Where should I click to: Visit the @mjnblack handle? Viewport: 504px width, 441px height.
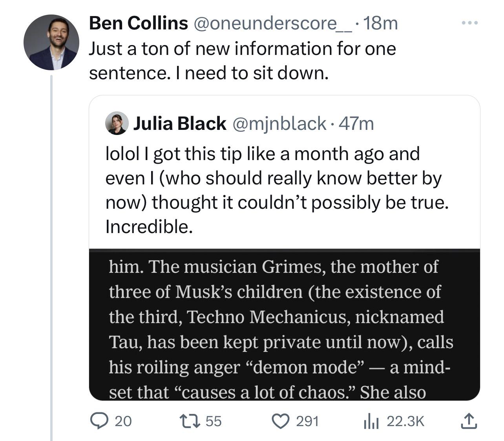pyautogui.click(x=279, y=124)
